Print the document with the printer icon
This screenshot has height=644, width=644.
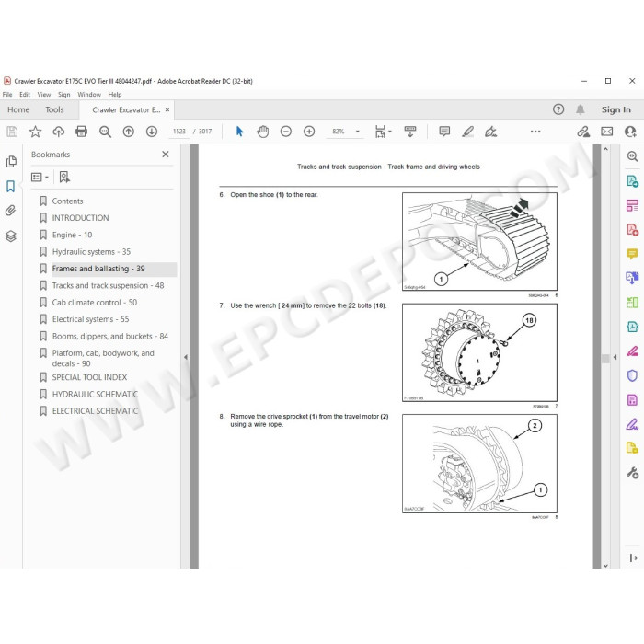(x=82, y=132)
